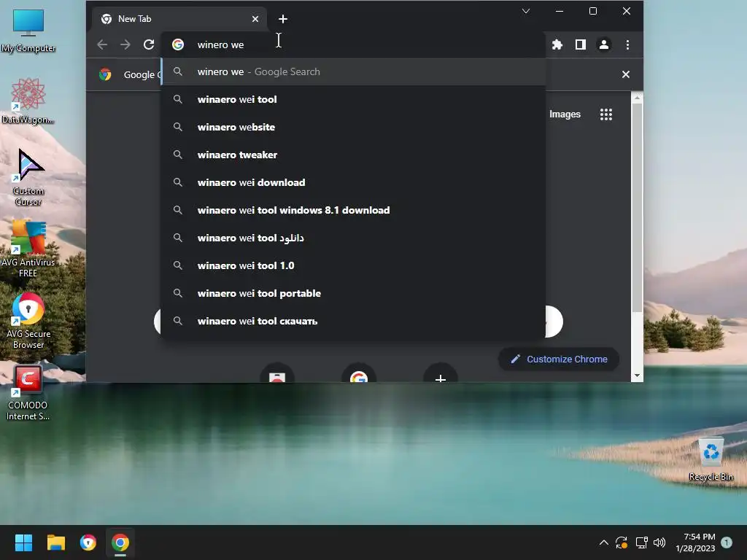The image size is (747, 560).
Task: Click the Add shortcut plus tile
Action: 441,373
